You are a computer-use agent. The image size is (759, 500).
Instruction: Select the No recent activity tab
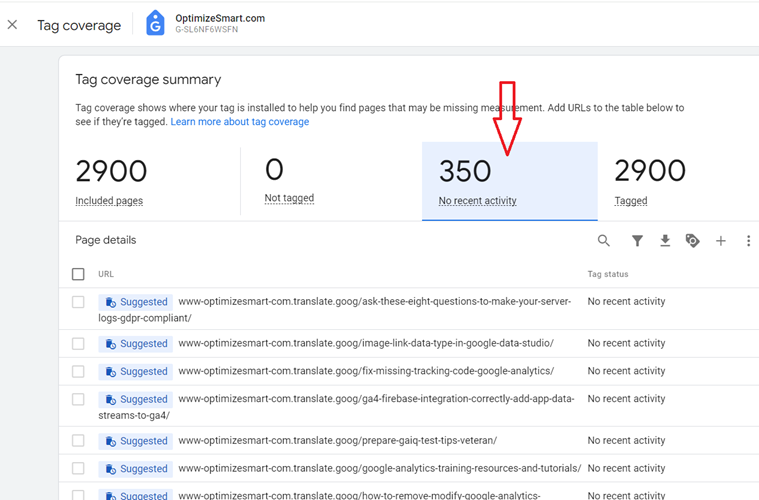coord(510,182)
